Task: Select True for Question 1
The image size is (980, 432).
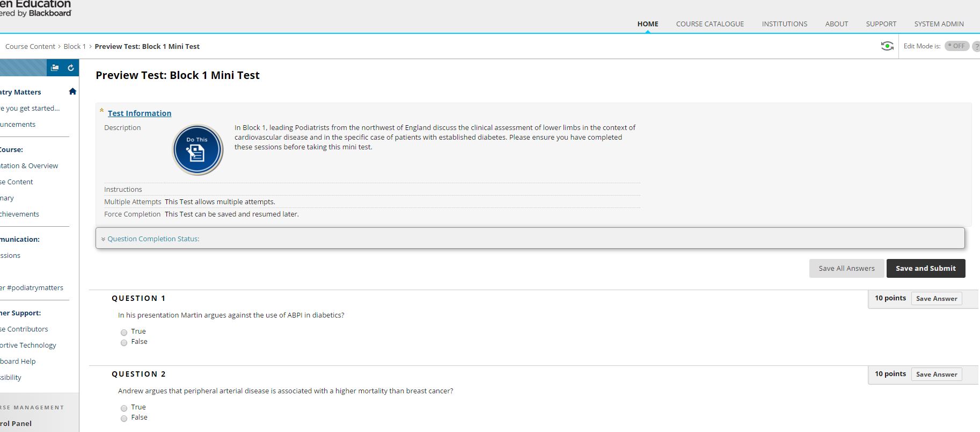Action: (x=124, y=333)
